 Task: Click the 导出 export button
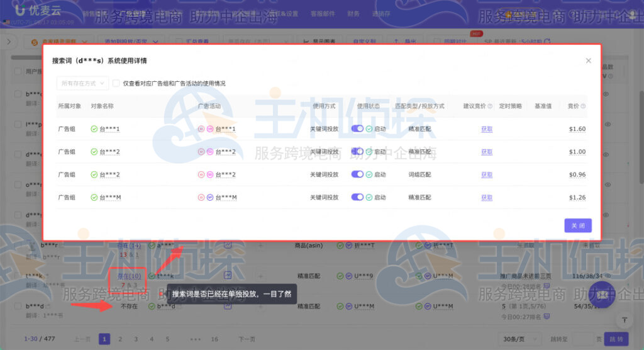click(406, 42)
